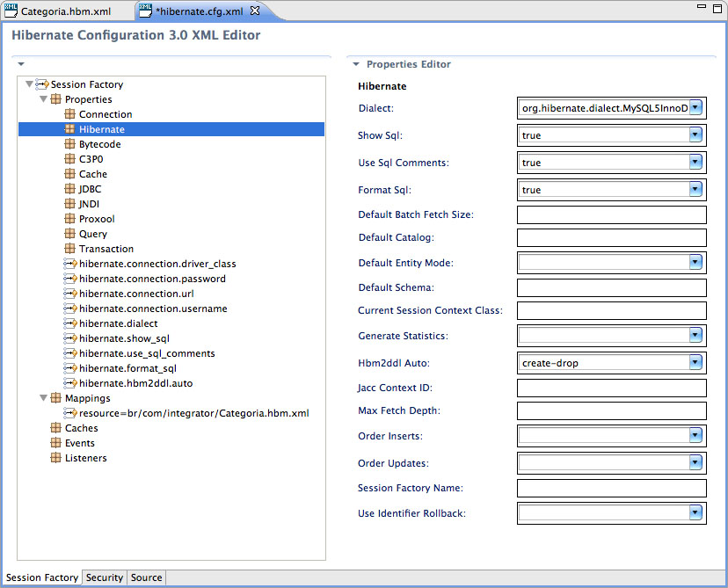Click the Events group icon
The image size is (728, 588).
55,443
